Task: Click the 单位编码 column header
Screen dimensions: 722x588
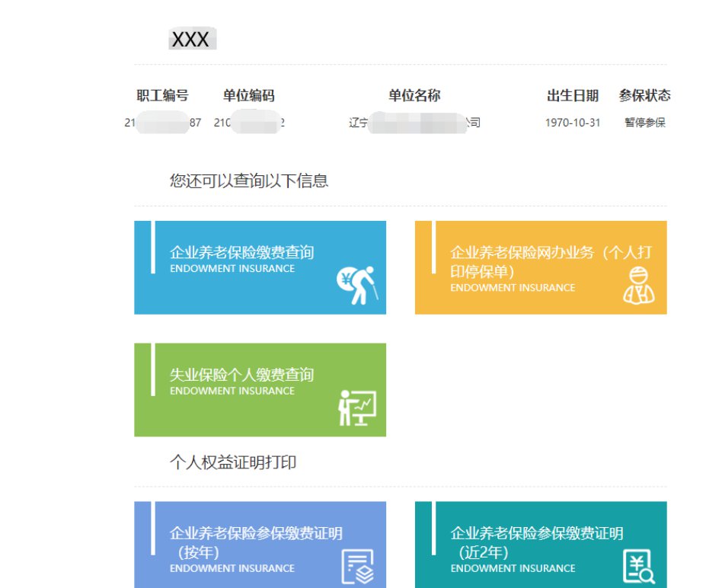Action: click(x=248, y=96)
